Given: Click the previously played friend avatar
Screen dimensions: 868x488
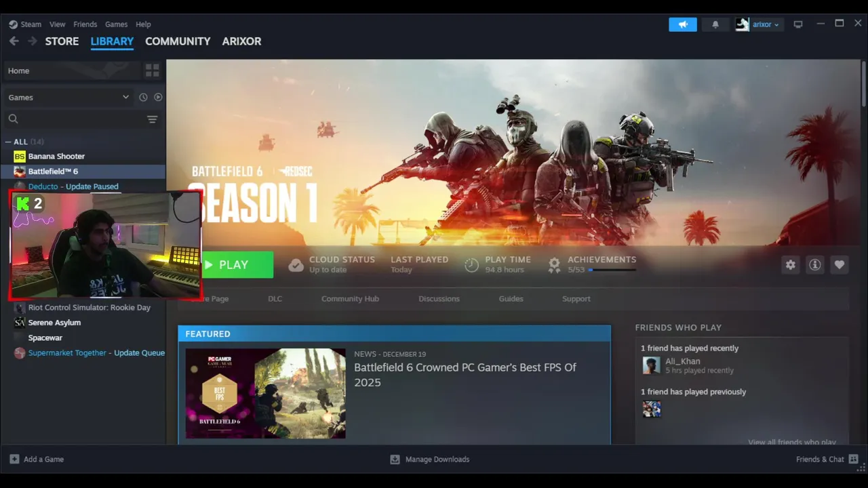Looking at the screenshot, I should point(651,409).
